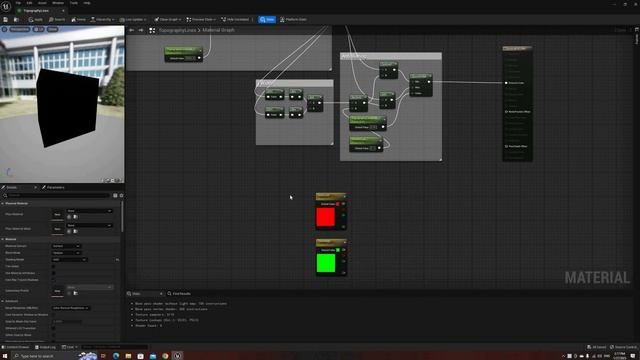Open the Asset menu

coord(42,3)
